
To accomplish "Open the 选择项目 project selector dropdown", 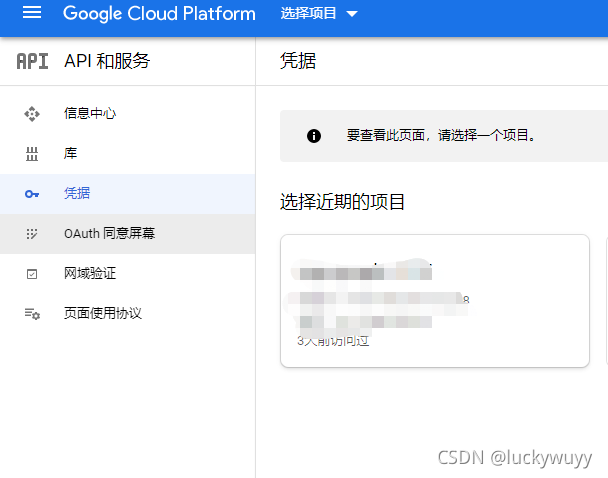I will pos(318,14).
